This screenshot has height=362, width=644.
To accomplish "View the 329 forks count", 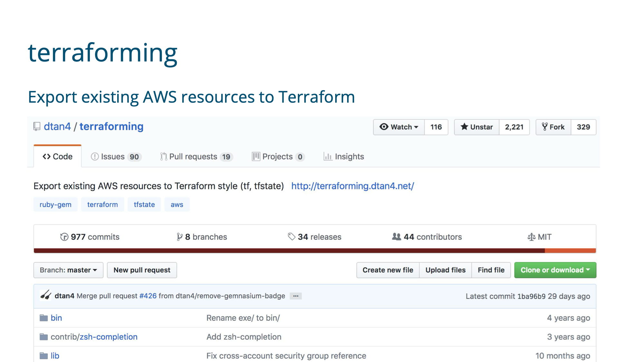I will (x=583, y=127).
